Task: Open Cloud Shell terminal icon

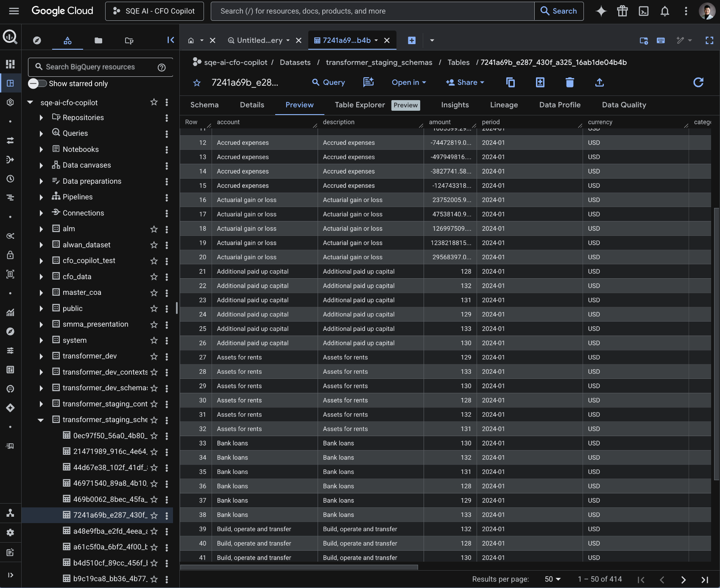Action: [644, 11]
